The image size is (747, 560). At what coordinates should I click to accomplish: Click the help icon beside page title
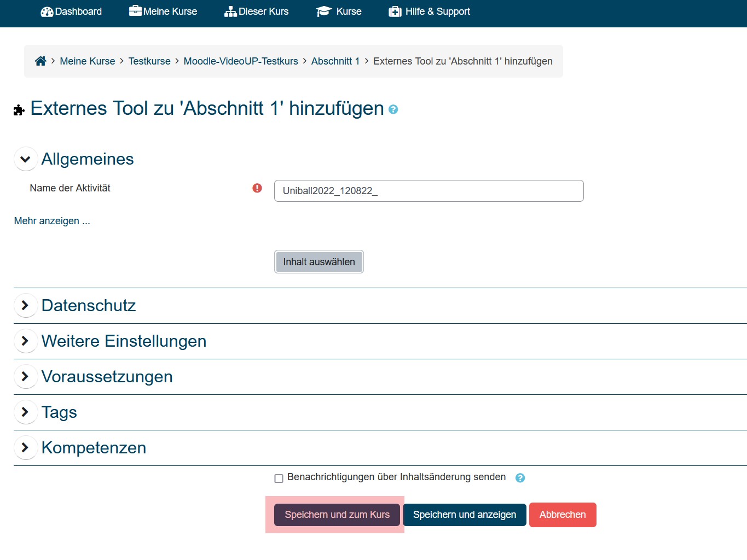(393, 109)
